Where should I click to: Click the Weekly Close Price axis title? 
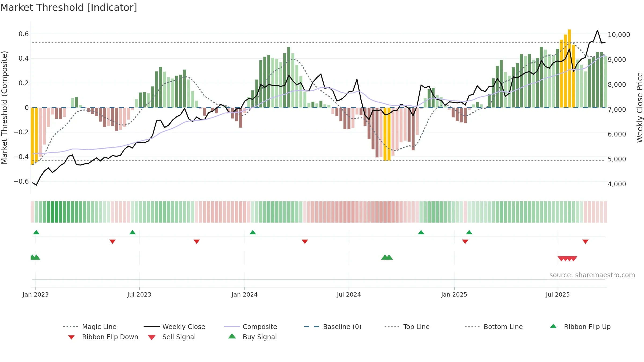tap(640, 107)
